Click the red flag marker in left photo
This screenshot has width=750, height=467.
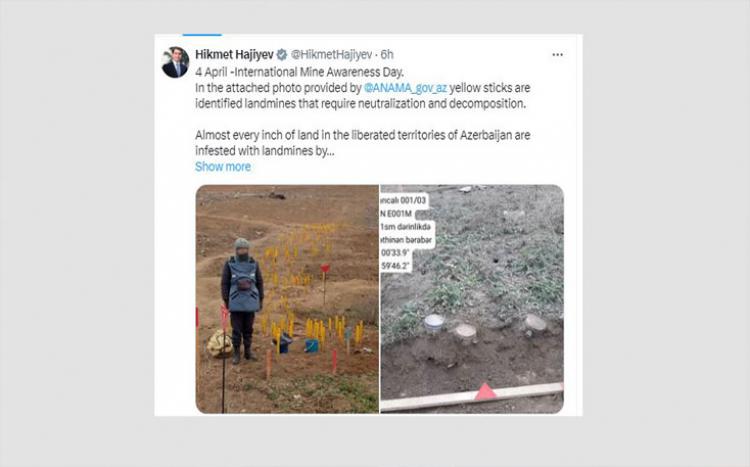pos(325,269)
